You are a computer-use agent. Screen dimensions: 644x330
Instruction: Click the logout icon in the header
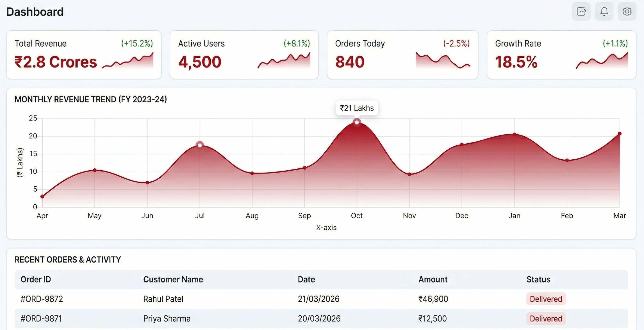pyautogui.click(x=581, y=12)
